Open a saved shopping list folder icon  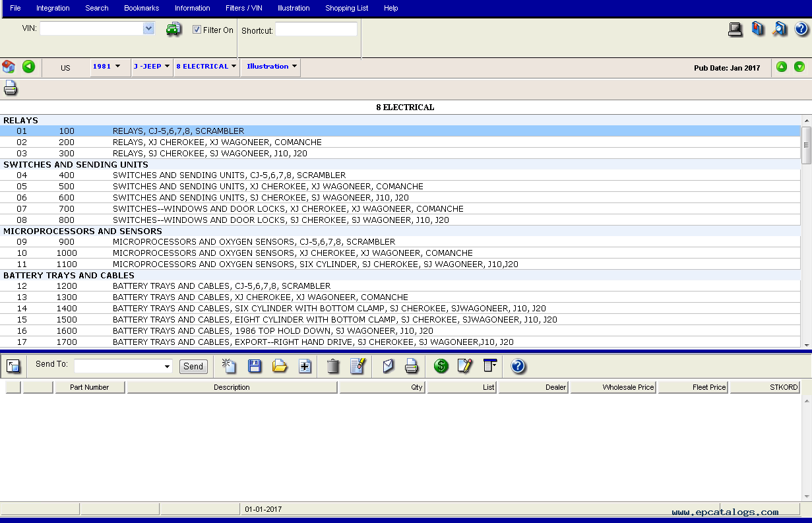(280, 365)
